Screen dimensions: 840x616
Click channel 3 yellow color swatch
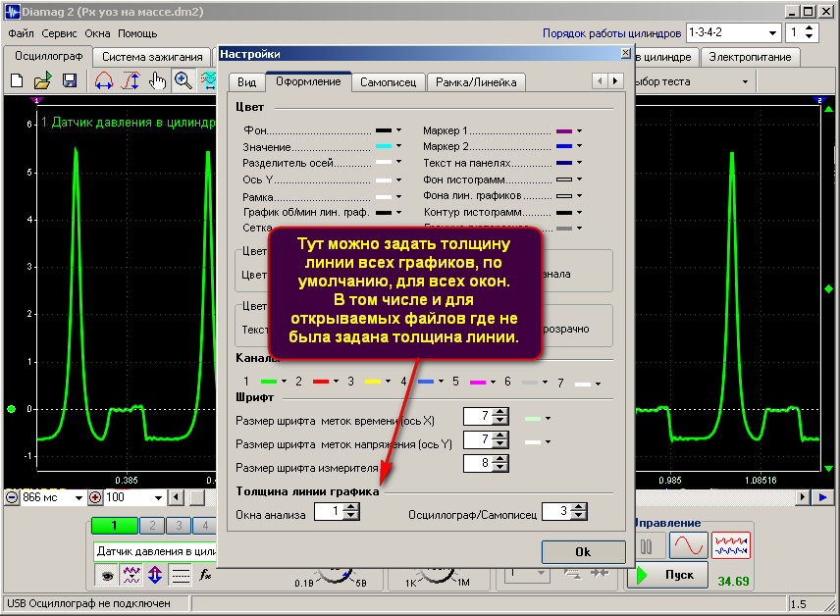pos(373,382)
